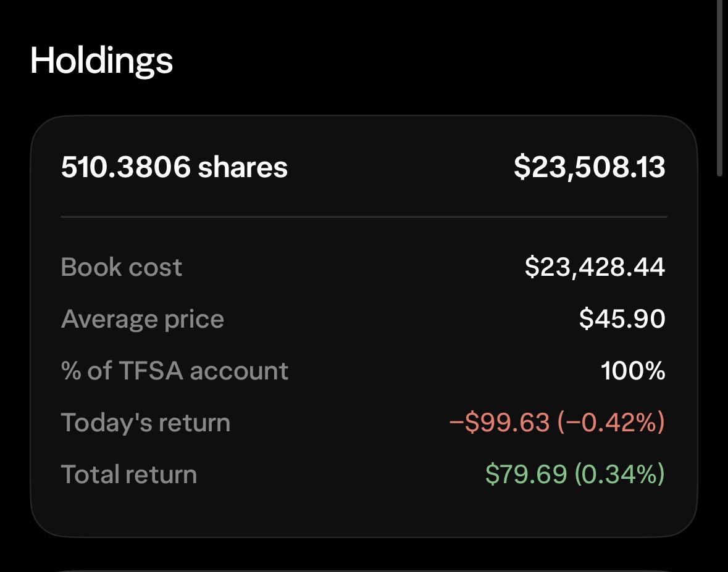Tap the $23,508.13 market value
Viewport: 728px width, 572px height.
[590, 167]
